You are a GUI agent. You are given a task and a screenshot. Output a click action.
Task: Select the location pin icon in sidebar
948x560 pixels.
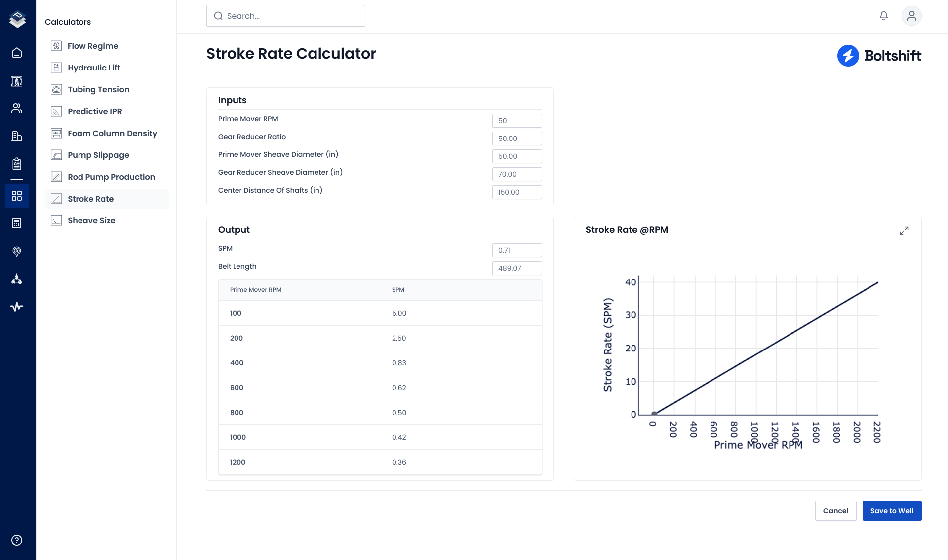pyautogui.click(x=17, y=251)
